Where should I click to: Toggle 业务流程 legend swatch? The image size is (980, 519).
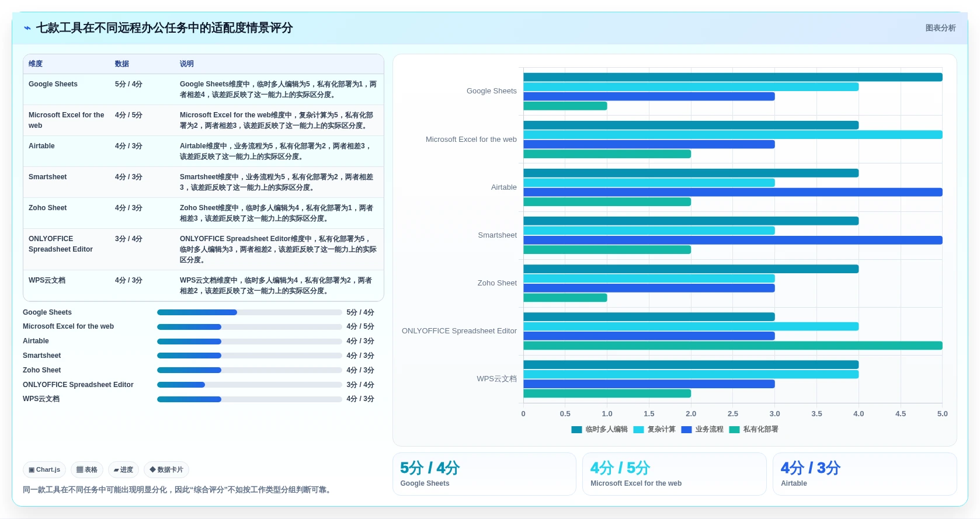686,430
